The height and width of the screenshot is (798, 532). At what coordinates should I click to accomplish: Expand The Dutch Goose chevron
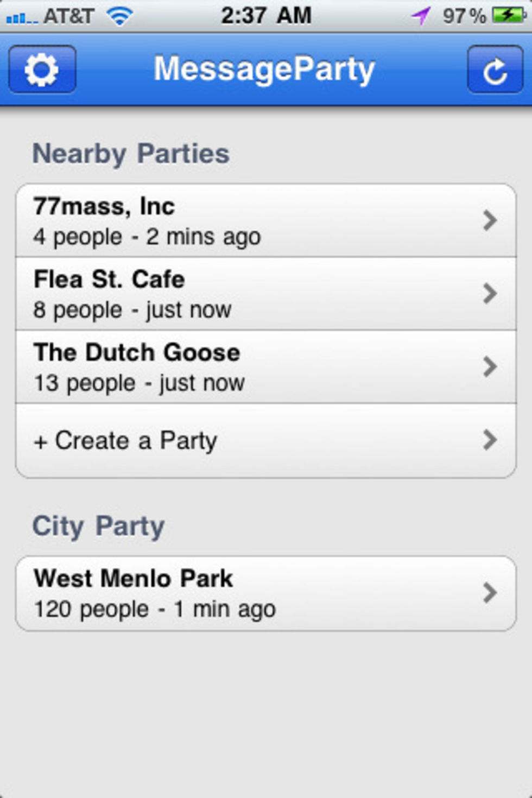(x=490, y=367)
